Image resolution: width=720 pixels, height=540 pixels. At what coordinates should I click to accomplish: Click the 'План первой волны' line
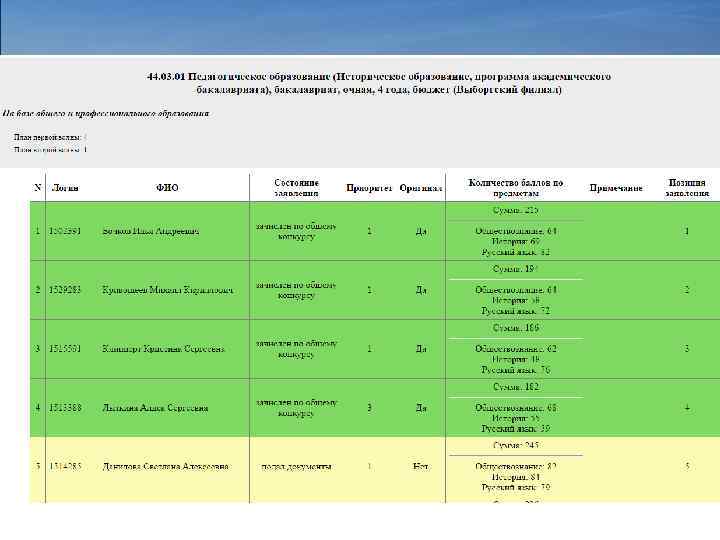(x=50, y=137)
